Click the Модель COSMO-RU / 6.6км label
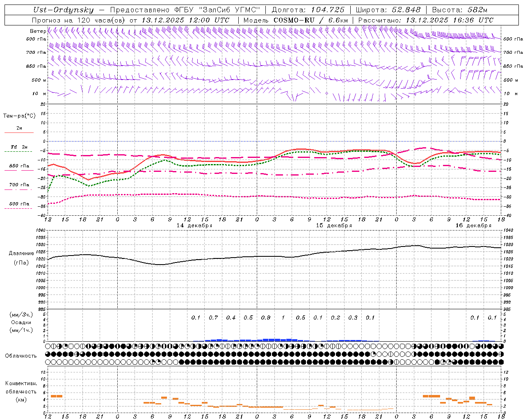 296,20
